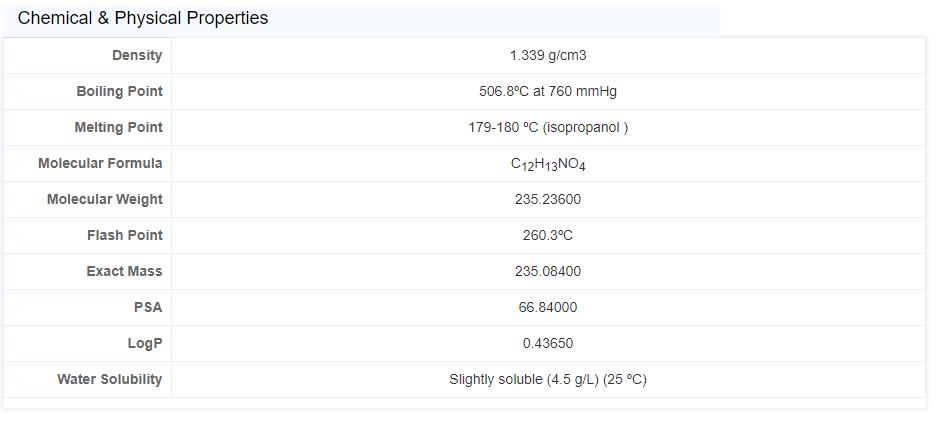The height and width of the screenshot is (429, 944).
Task: Select the Slightly soluble (4.5 g/L) value
Action: [x=548, y=379]
